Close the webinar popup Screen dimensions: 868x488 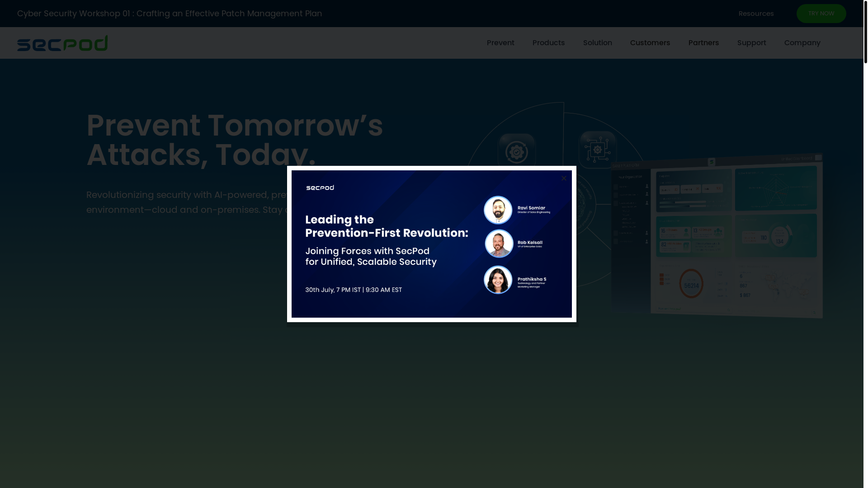[564, 178]
